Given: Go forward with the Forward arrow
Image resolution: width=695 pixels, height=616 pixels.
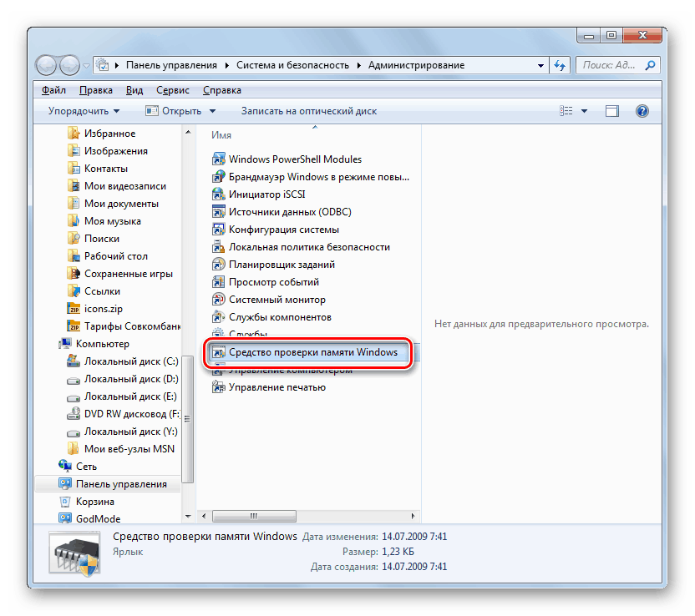Looking at the screenshot, I should [69, 66].
